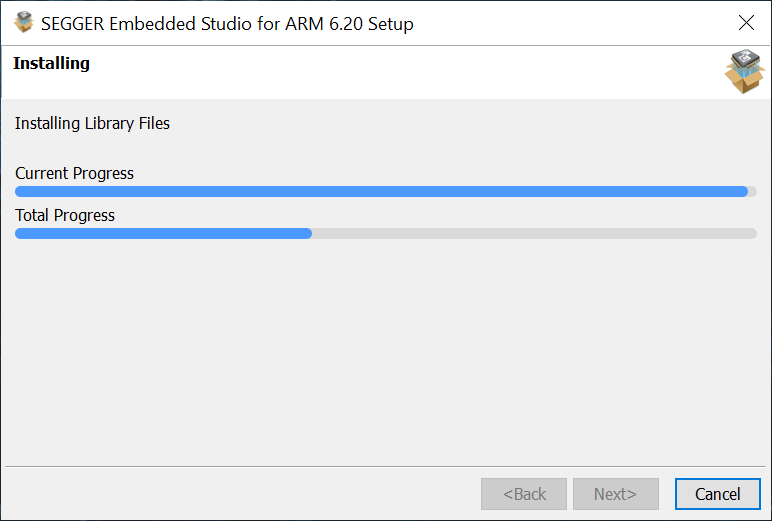
Task: Close the SEGGER Embedded Studio Setup window
Action: pyautogui.click(x=746, y=23)
